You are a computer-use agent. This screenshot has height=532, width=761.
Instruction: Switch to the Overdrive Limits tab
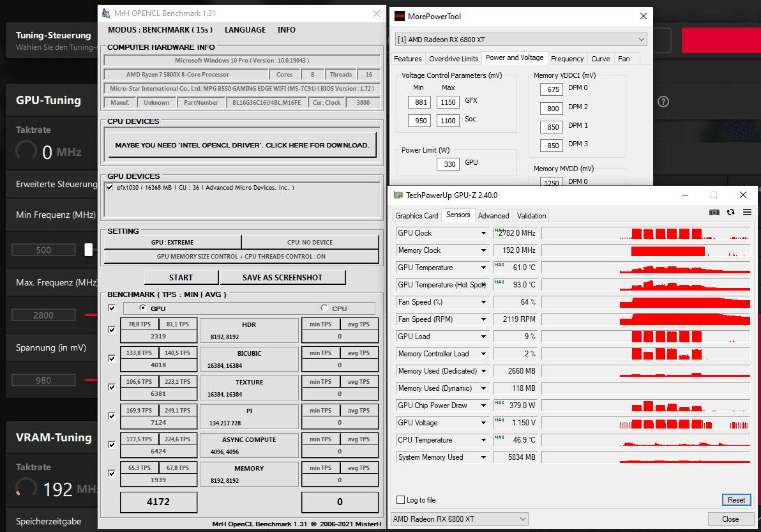[x=454, y=59]
